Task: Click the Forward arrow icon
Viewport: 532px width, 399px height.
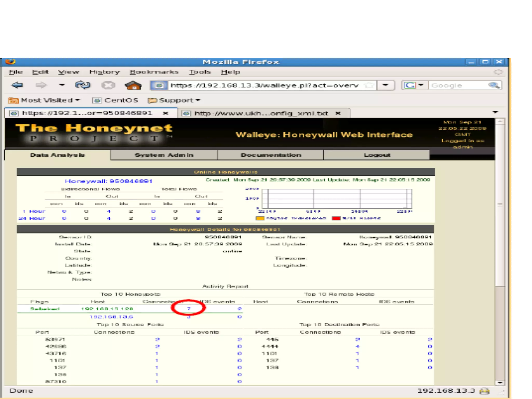Action: coord(41,85)
